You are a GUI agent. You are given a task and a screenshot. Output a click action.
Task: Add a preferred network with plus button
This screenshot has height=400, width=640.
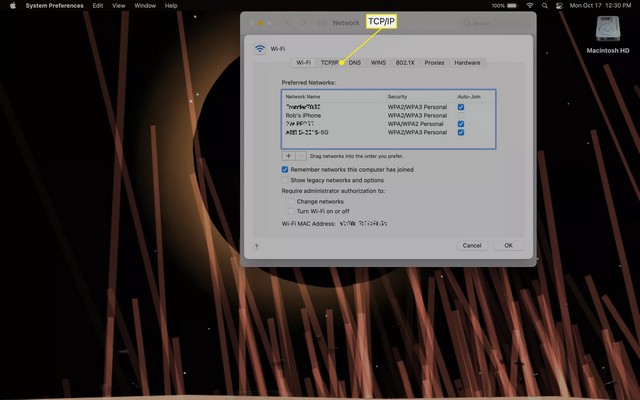[288, 156]
